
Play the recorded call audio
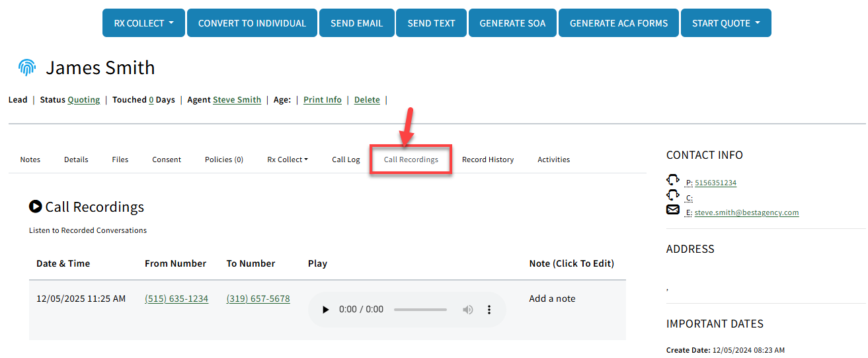pos(325,310)
